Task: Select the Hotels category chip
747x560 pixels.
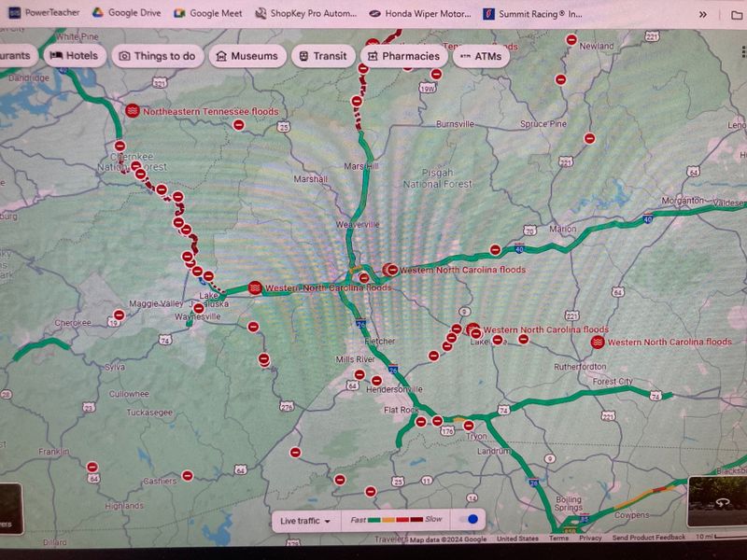Action: click(75, 56)
